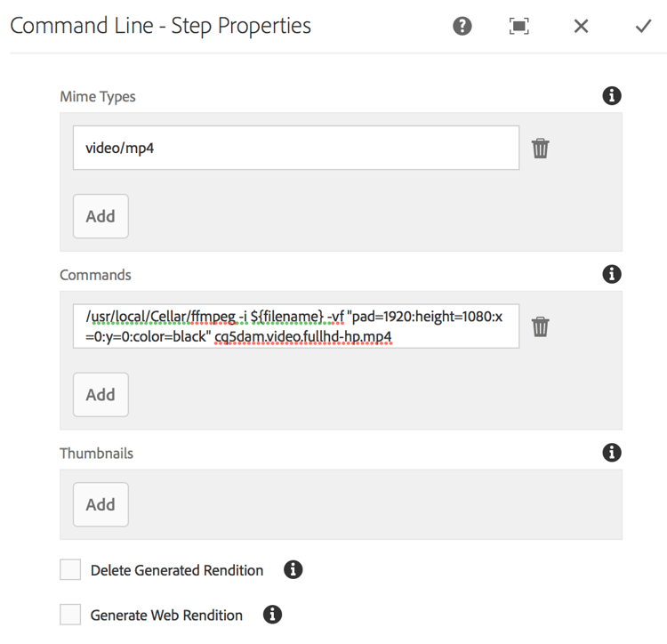Add a new Commands entry
Screen dimensions: 667x644
pos(100,394)
